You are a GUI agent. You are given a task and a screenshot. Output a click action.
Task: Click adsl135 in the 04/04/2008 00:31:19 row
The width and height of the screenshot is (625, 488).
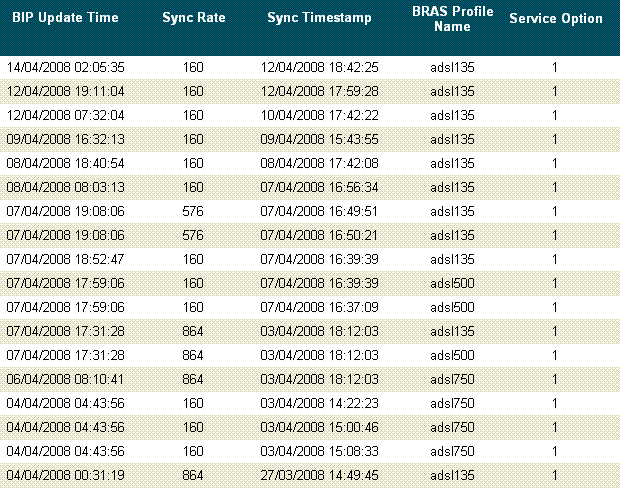pos(452,475)
